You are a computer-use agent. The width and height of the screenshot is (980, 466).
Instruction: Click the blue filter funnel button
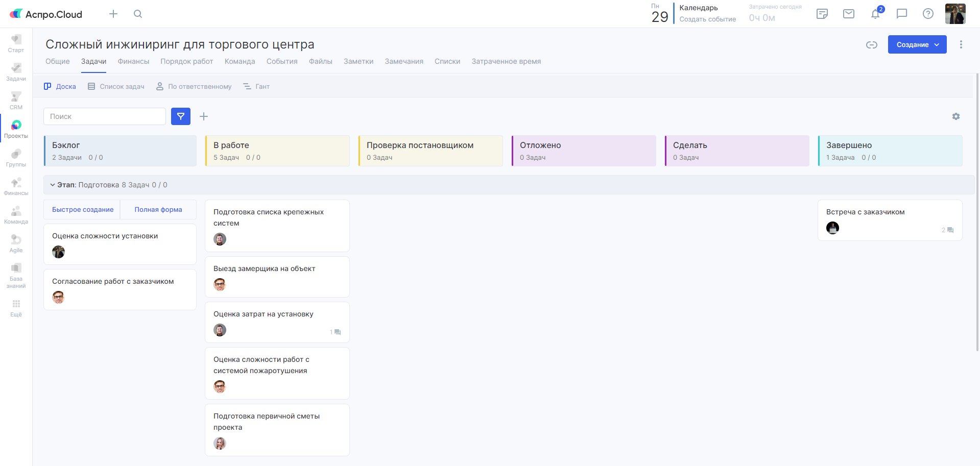[x=181, y=116]
